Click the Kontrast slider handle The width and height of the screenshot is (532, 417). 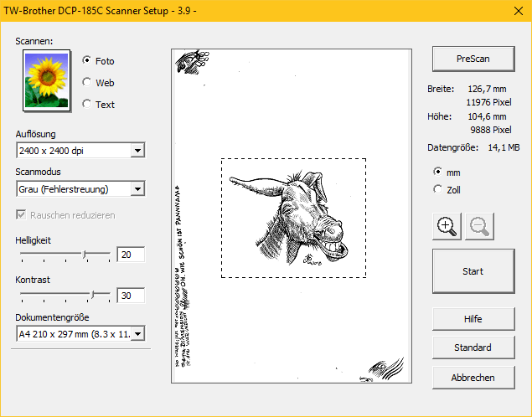94,295
